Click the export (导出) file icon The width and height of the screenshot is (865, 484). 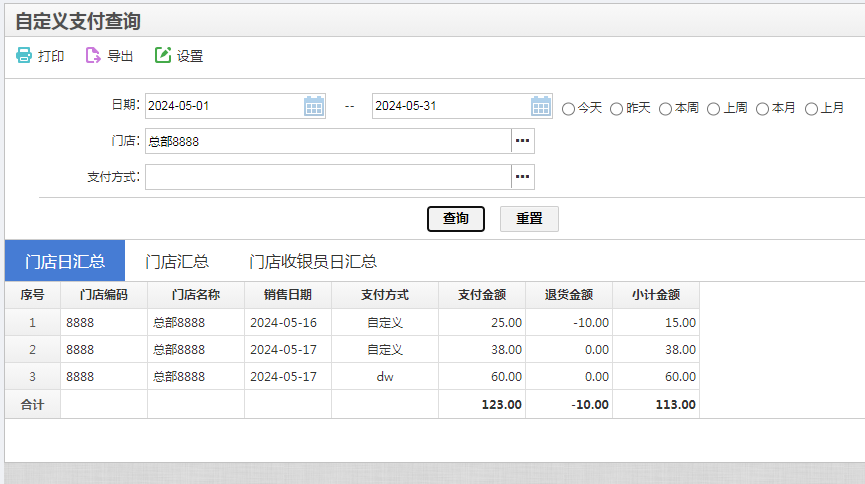[x=93, y=55]
